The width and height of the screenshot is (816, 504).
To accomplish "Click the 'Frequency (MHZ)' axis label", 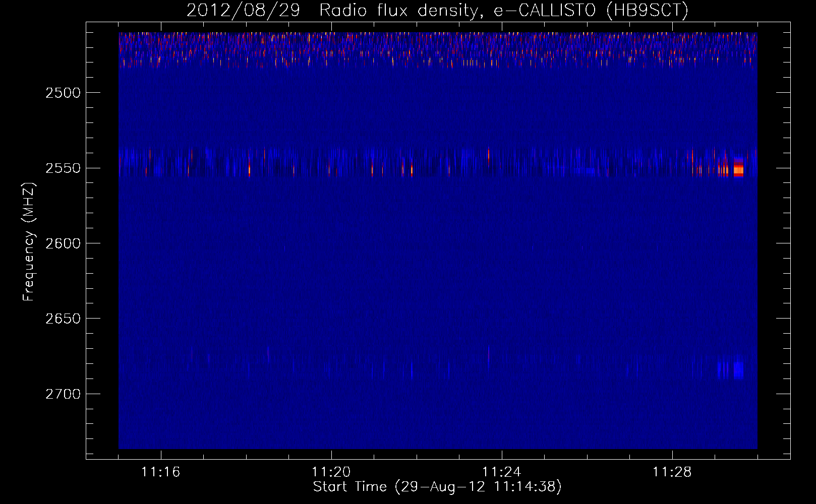I will point(29,242).
